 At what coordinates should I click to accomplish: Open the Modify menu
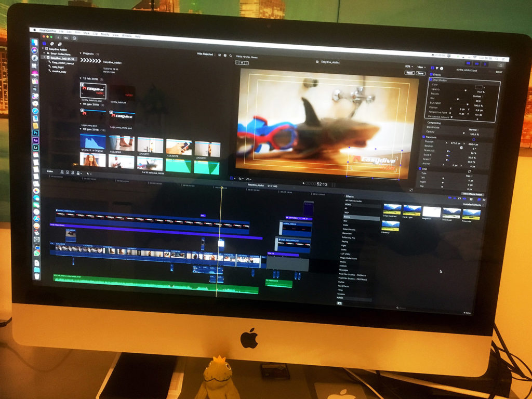[x=105, y=34]
